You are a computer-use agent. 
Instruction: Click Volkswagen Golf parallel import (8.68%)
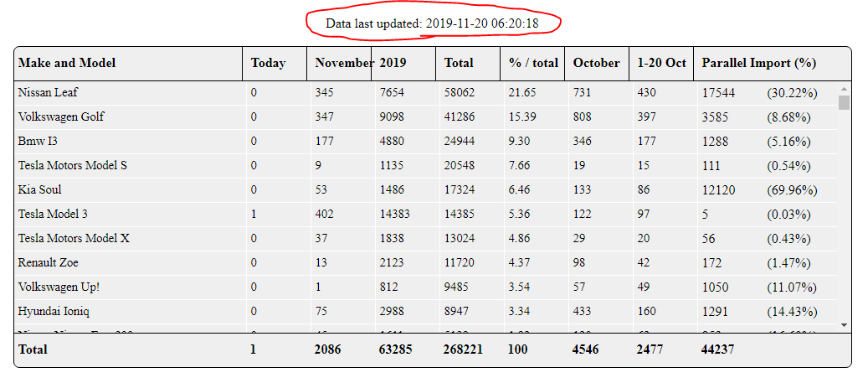[x=788, y=117]
